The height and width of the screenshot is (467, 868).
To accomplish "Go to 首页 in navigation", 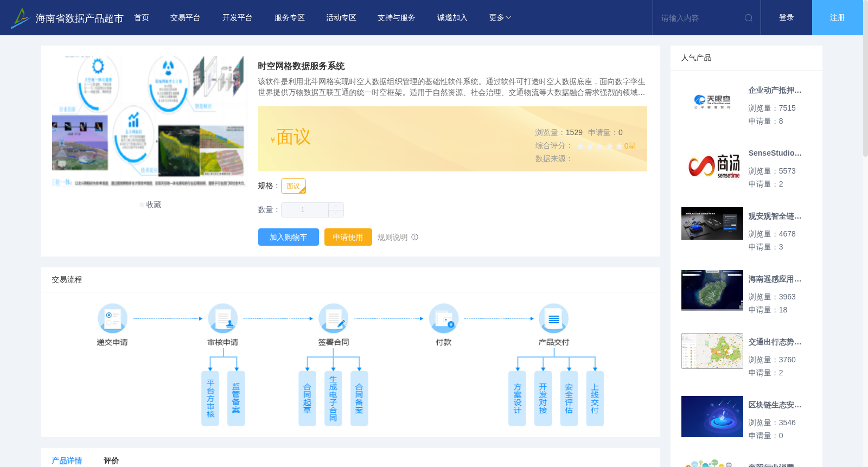I will click(x=142, y=18).
